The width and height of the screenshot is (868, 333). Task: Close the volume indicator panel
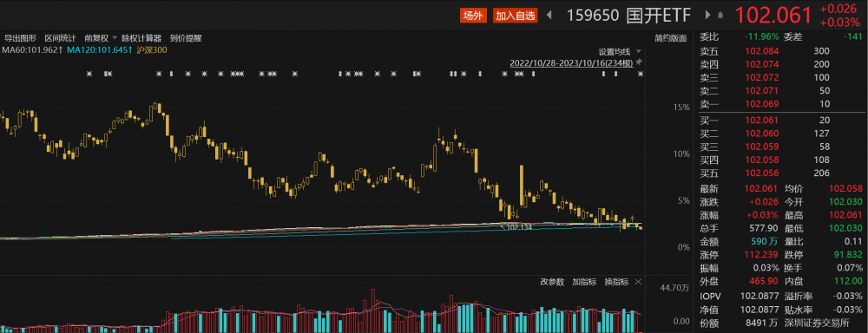[x=638, y=282]
